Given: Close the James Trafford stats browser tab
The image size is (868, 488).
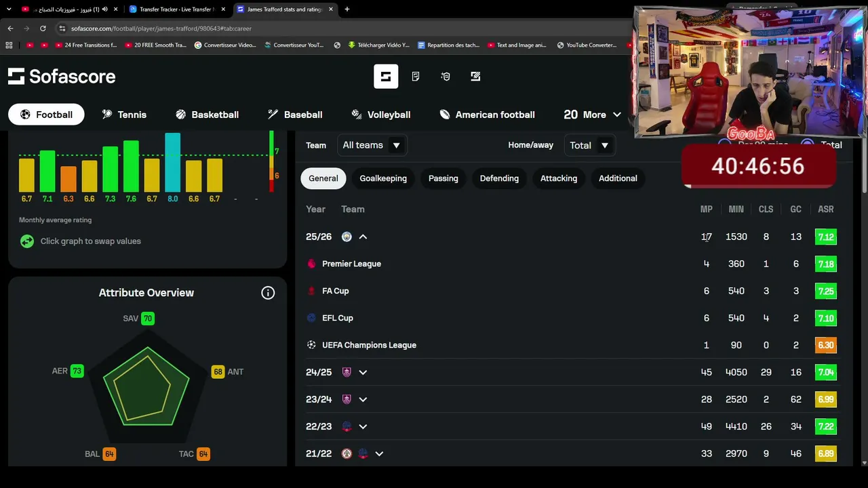Looking at the screenshot, I should pyautogui.click(x=331, y=9).
